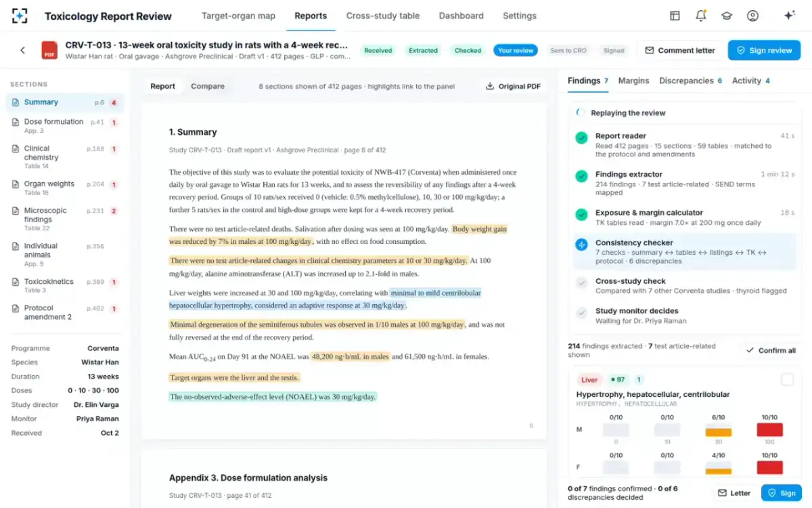812x508 pixels.
Task: Open the layout panel icon in top bar
Action: [x=675, y=16]
